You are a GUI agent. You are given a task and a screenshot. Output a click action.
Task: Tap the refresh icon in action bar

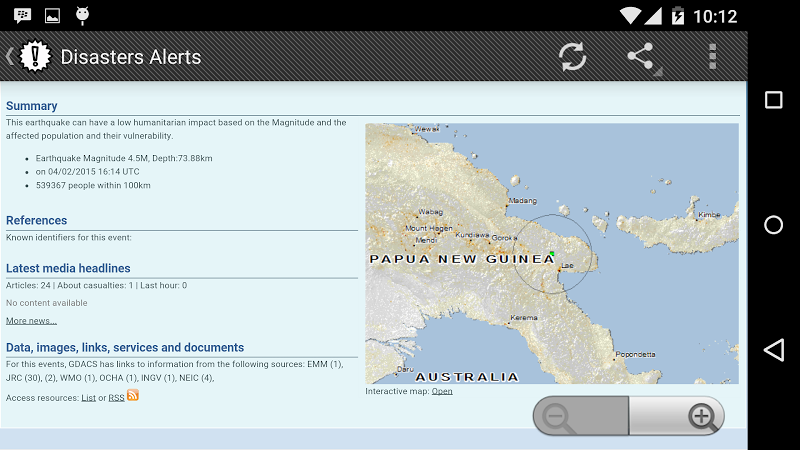[573, 56]
